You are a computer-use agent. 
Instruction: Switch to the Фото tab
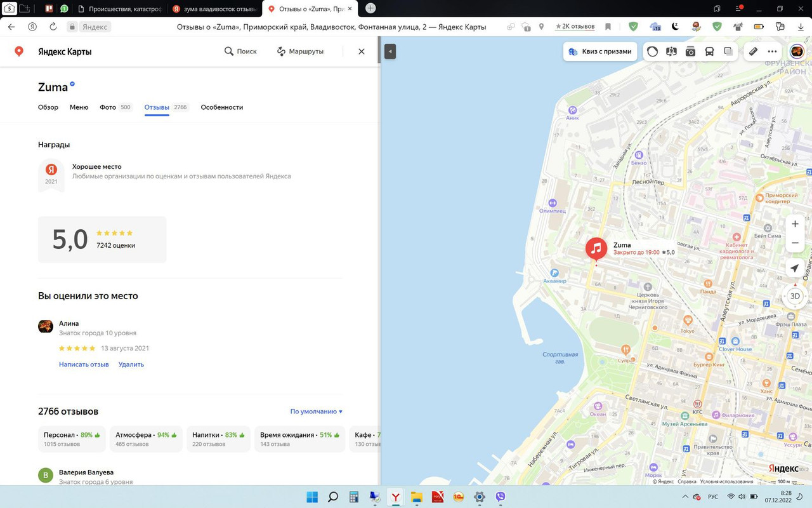(x=115, y=107)
